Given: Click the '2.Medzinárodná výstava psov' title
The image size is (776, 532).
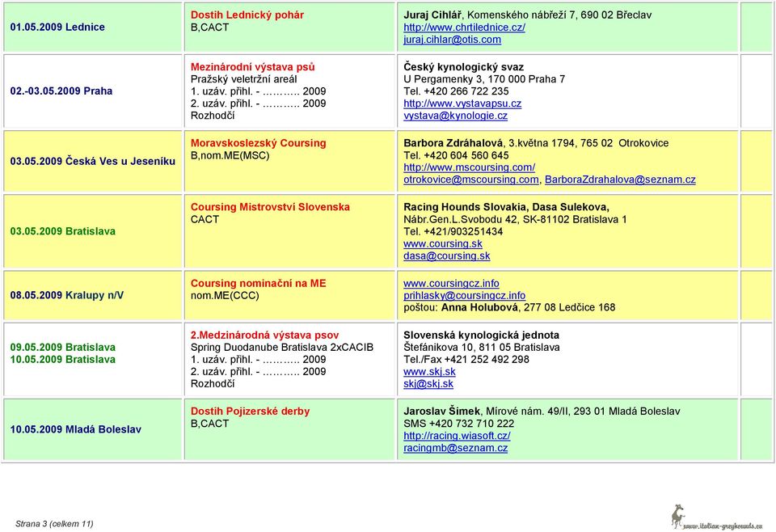Looking at the screenshot, I should point(265,335).
